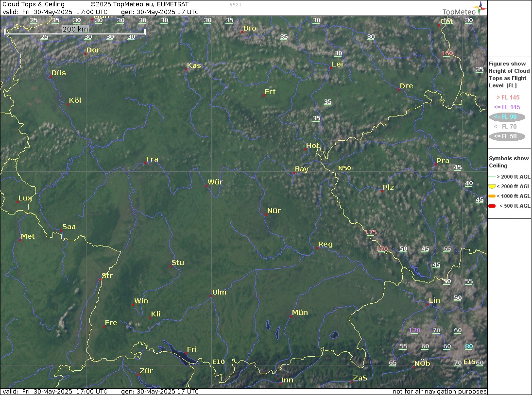Click the 'Bro' label near the top
The image size is (532, 395).
point(250,28)
